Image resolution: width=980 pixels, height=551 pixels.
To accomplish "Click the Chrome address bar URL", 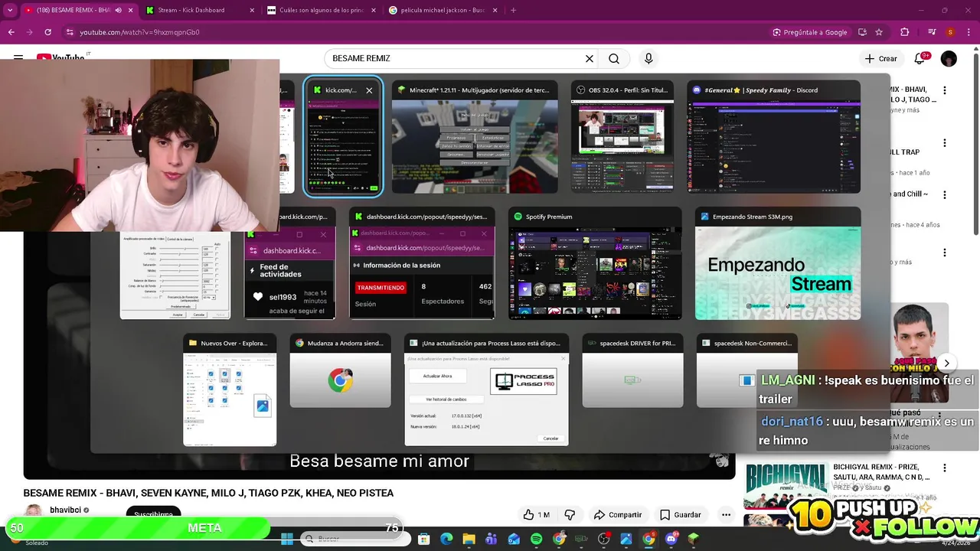I will point(139,32).
